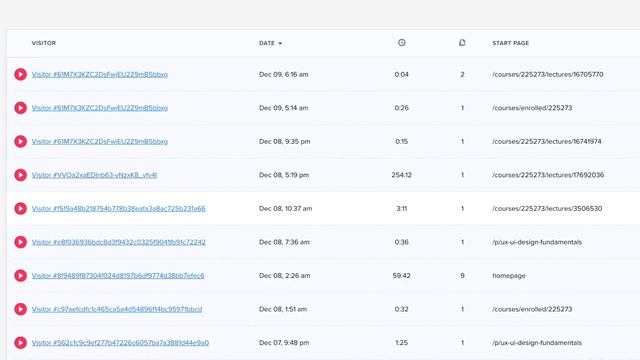This screenshot has height=360, width=640.
Task: Open visitor link starting with #562c1c9c
Action: click(120, 342)
